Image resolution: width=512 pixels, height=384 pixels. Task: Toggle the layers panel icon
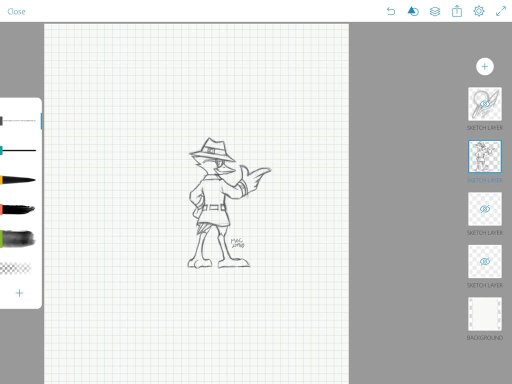click(435, 11)
